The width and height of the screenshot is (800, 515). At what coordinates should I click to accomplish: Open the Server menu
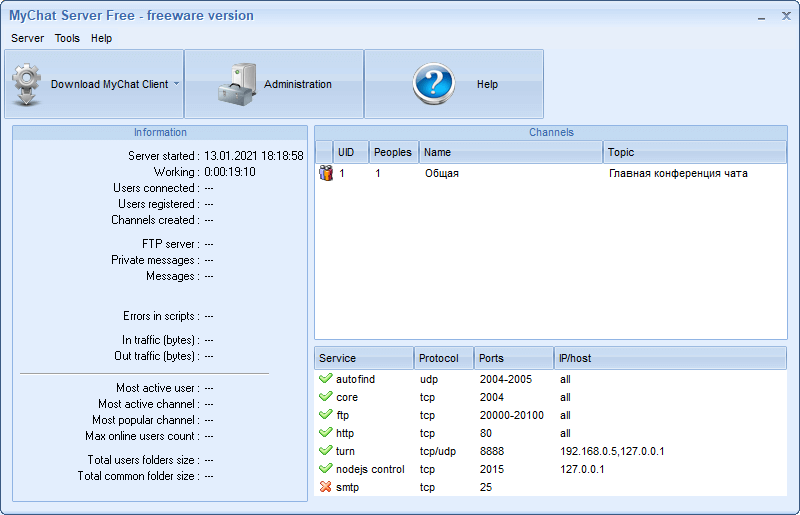pos(28,38)
